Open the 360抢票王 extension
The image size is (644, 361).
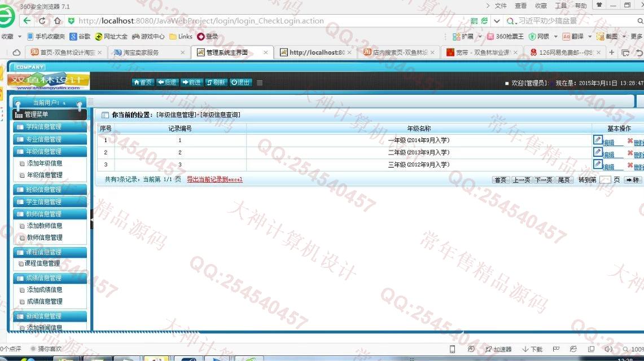click(505, 37)
